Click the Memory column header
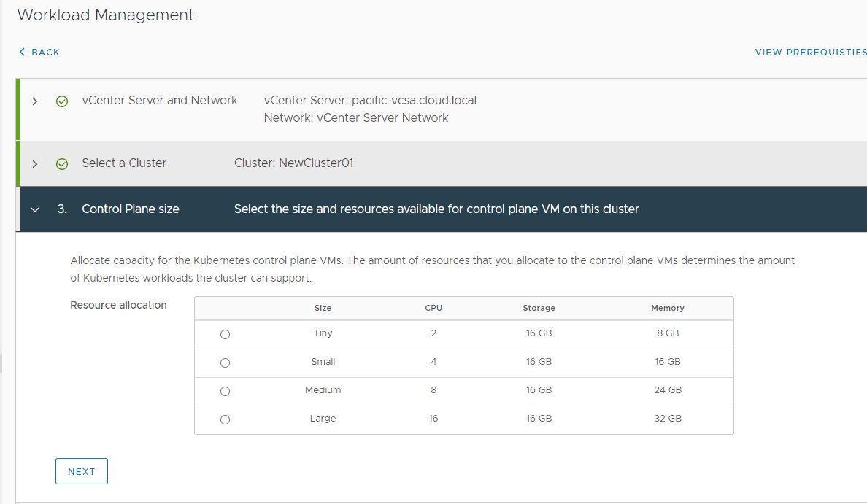Image resolution: width=867 pixels, height=504 pixels. click(x=667, y=308)
